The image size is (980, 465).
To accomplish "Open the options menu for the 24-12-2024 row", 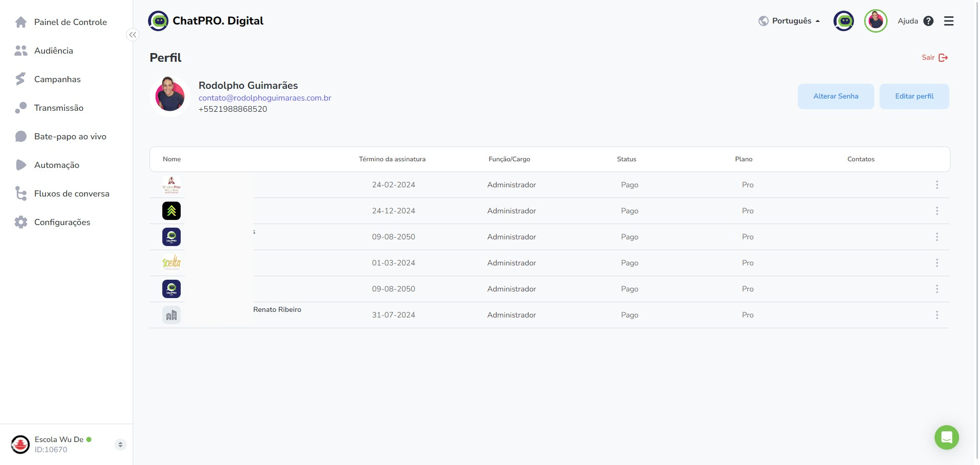I will (x=937, y=211).
